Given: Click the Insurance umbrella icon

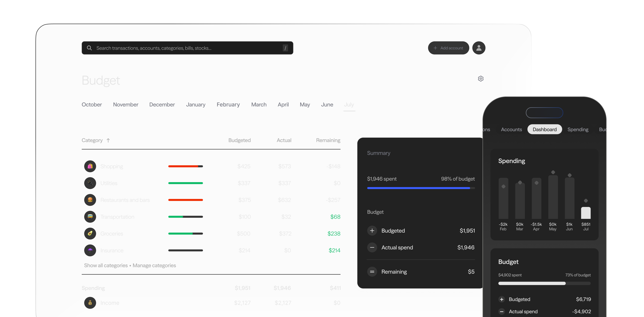Looking at the screenshot, I should [x=90, y=250].
